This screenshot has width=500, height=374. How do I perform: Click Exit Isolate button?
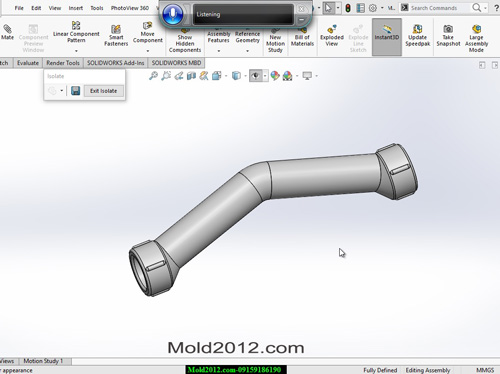point(103,91)
